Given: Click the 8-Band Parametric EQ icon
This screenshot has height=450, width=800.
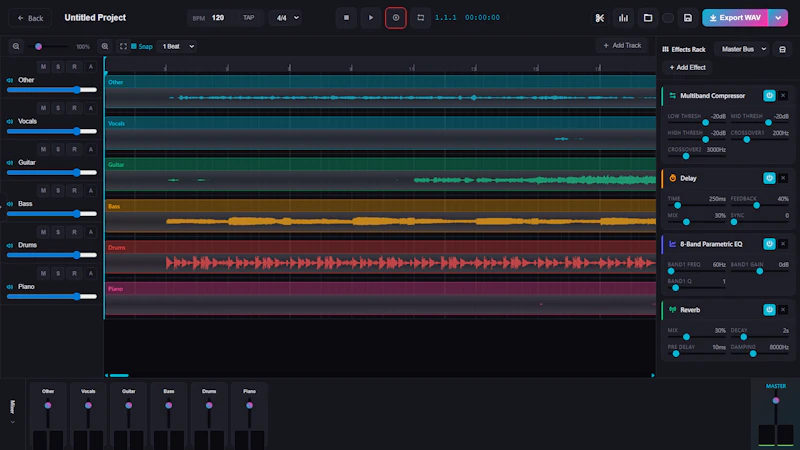Looking at the screenshot, I should (x=672, y=244).
